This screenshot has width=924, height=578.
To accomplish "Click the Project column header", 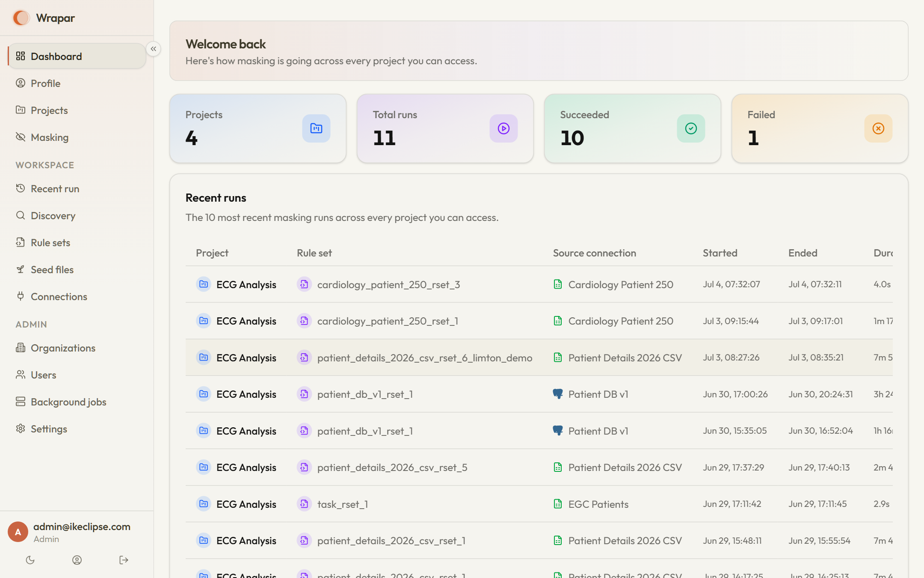I will (212, 253).
